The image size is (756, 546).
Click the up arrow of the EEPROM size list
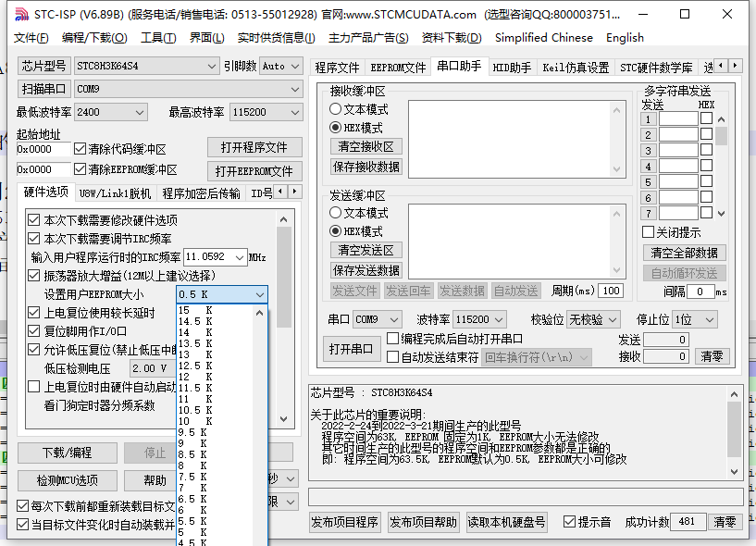pos(259,313)
